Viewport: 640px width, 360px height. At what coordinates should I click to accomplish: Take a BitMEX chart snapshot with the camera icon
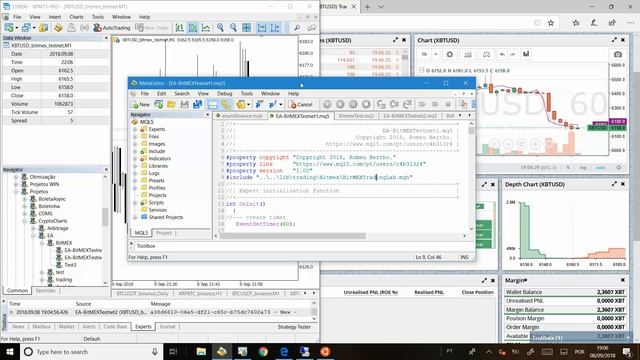click(x=618, y=54)
